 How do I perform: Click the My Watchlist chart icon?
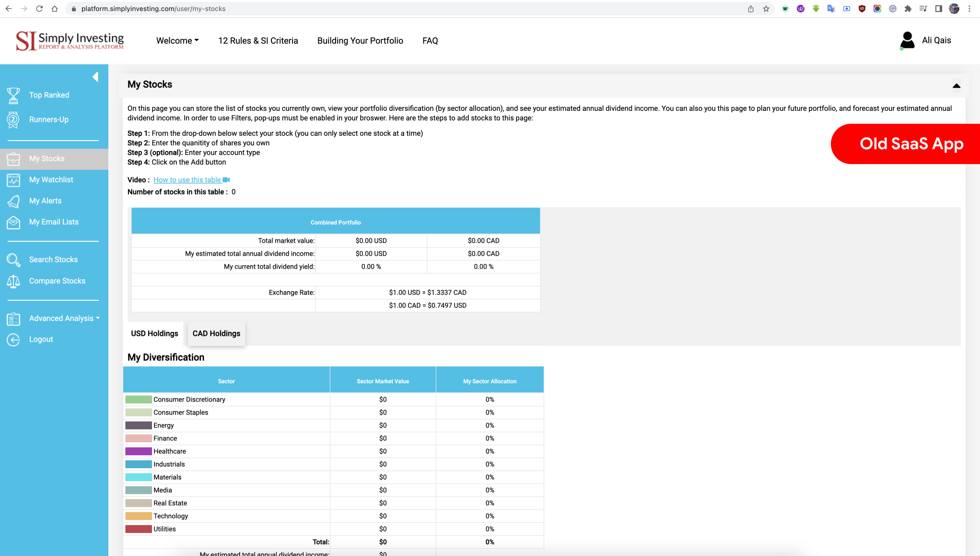click(x=13, y=180)
